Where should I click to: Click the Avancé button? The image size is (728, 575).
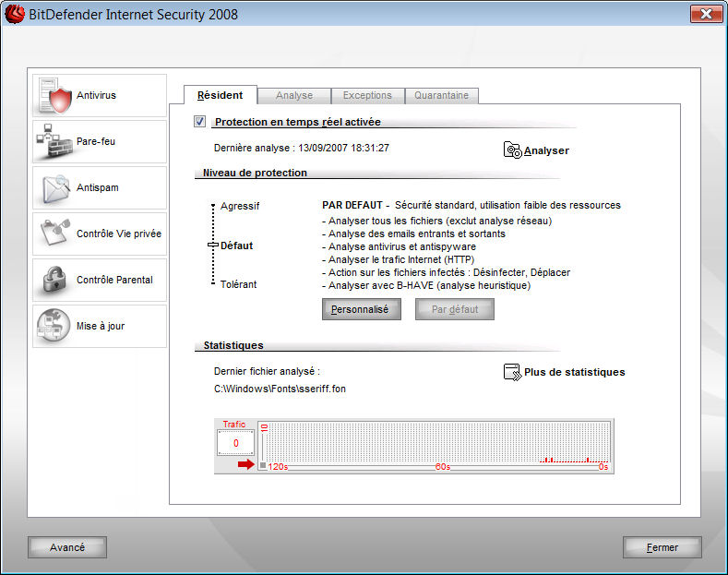(66, 547)
